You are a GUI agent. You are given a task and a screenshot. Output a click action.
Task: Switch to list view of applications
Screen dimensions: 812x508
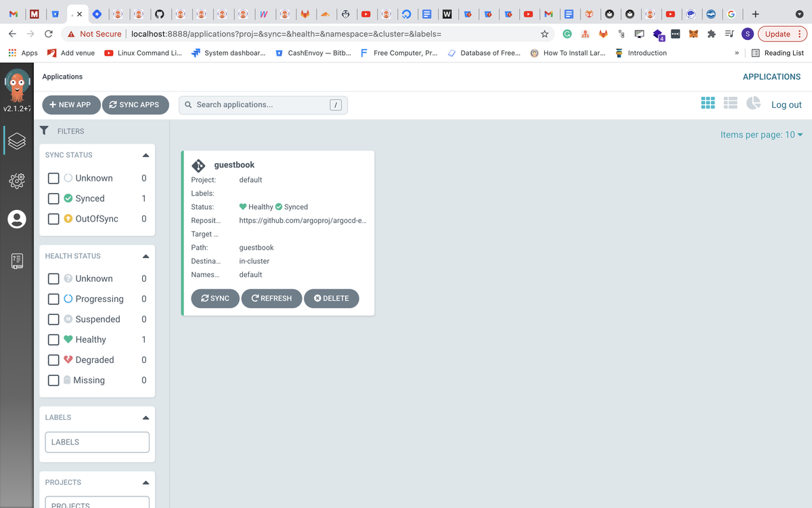[x=731, y=102]
